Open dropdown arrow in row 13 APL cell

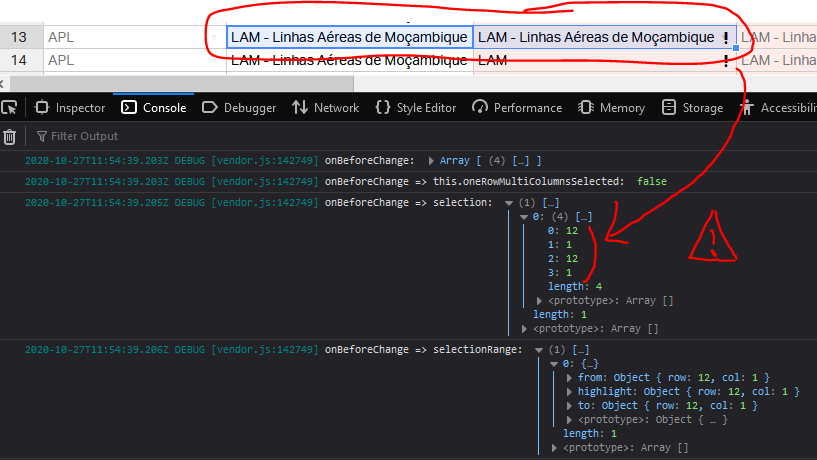click(x=214, y=38)
